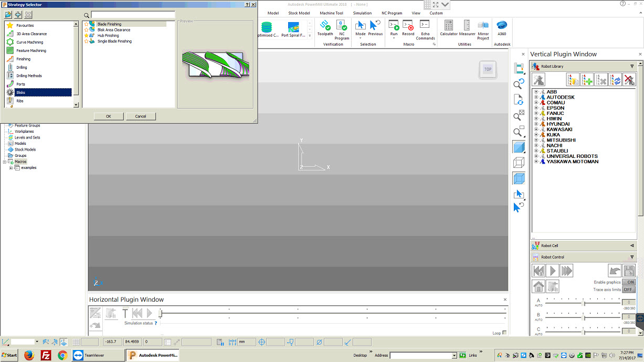Click open-folder icon in Strategy Selector toolbar
The image size is (644, 362).
pos(8,15)
